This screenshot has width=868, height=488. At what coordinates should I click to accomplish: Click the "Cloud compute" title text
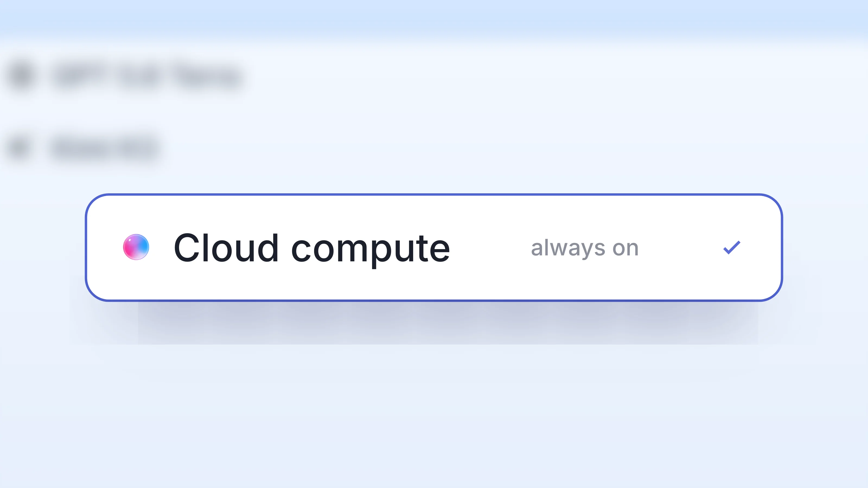[x=312, y=249]
